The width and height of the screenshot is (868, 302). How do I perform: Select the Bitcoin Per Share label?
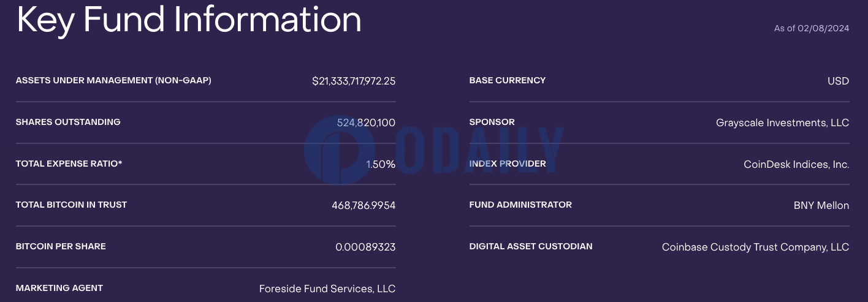(61, 246)
